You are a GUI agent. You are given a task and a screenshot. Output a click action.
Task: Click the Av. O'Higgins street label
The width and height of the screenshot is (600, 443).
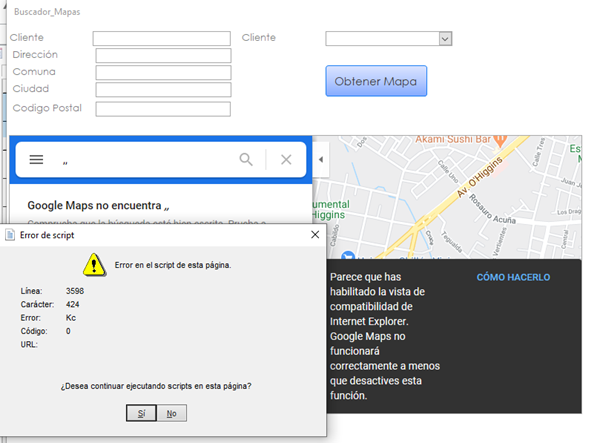pyautogui.click(x=479, y=177)
